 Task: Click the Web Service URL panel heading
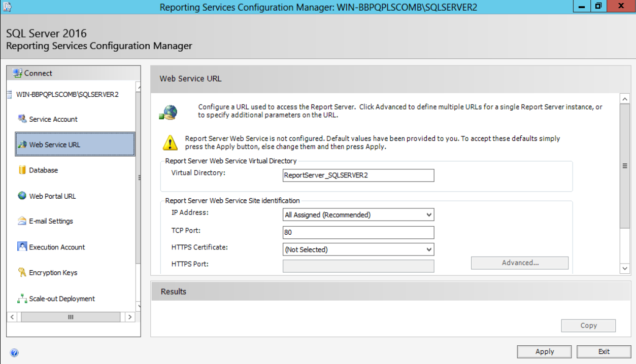pyautogui.click(x=190, y=79)
